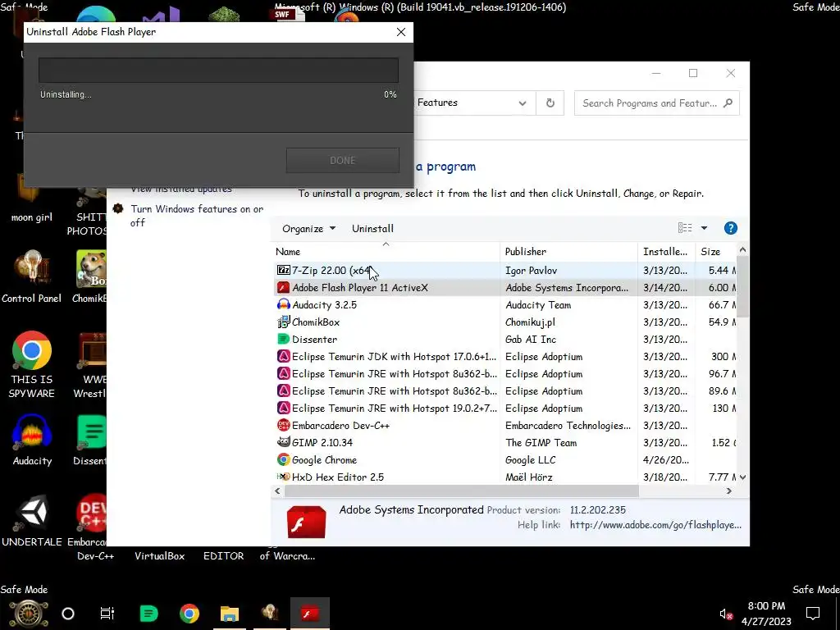Open Dissenter from the taskbar
Viewport: 840px width, 630px height.
pyautogui.click(x=149, y=614)
